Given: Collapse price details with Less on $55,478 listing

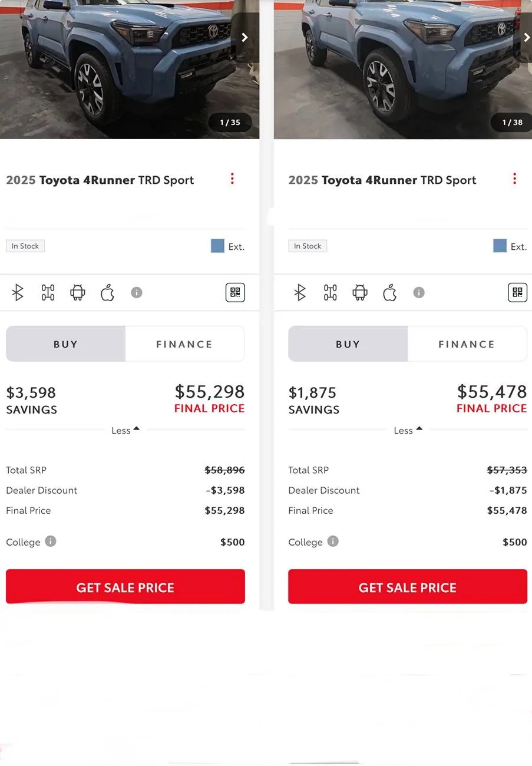Looking at the screenshot, I should pos(408,430).
